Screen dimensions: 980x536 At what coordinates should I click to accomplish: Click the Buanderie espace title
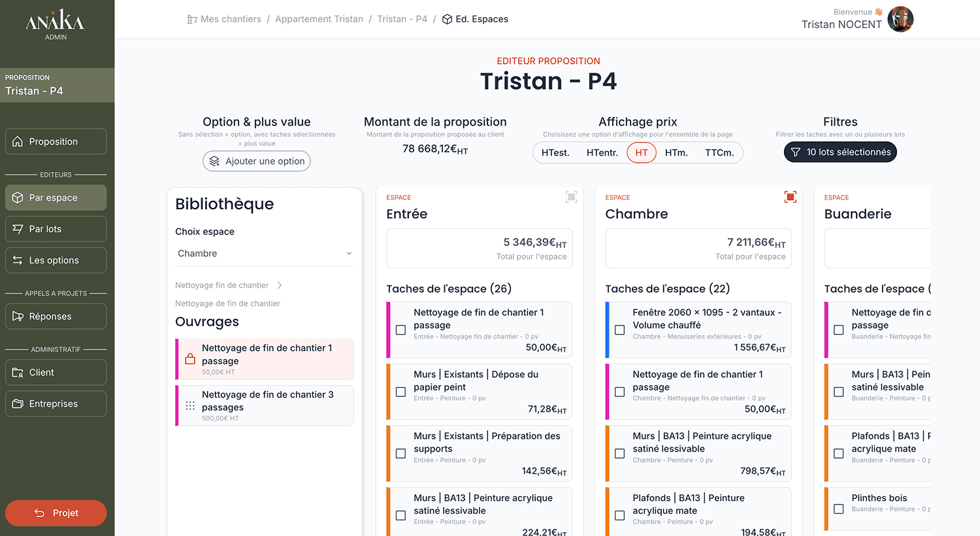point(858,214)
